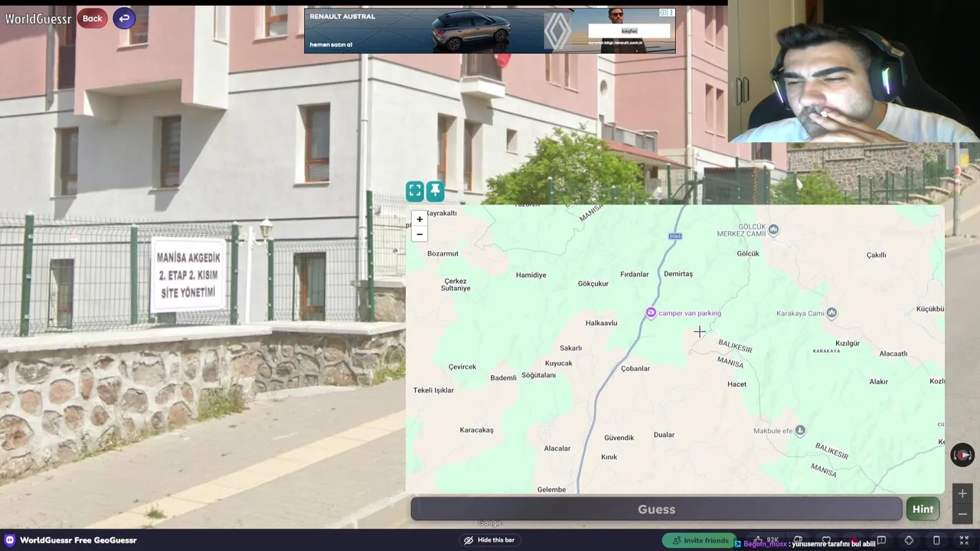The height and width of the screenshot is (551, 980).
Task: Click Hacet on the map
Action: [737, 384]
